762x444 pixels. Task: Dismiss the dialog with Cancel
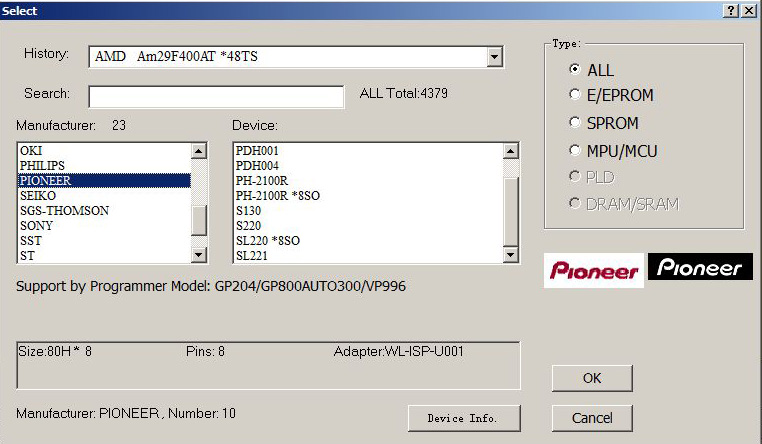(x=592, y=418)
